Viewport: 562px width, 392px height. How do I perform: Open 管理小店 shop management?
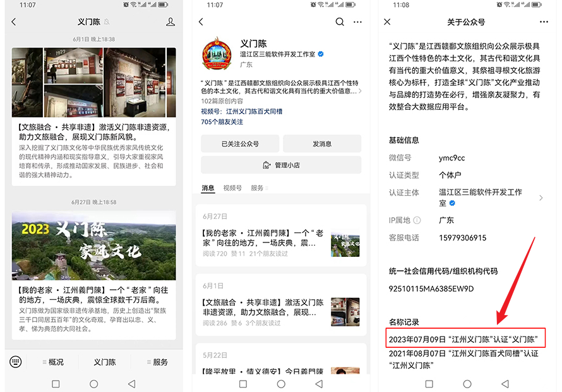point(281,165)
